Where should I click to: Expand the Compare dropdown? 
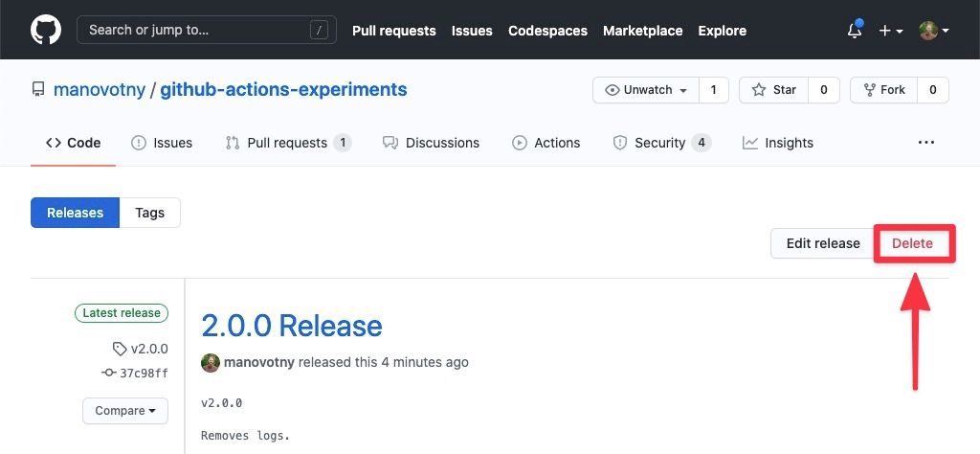coord(125,411)
